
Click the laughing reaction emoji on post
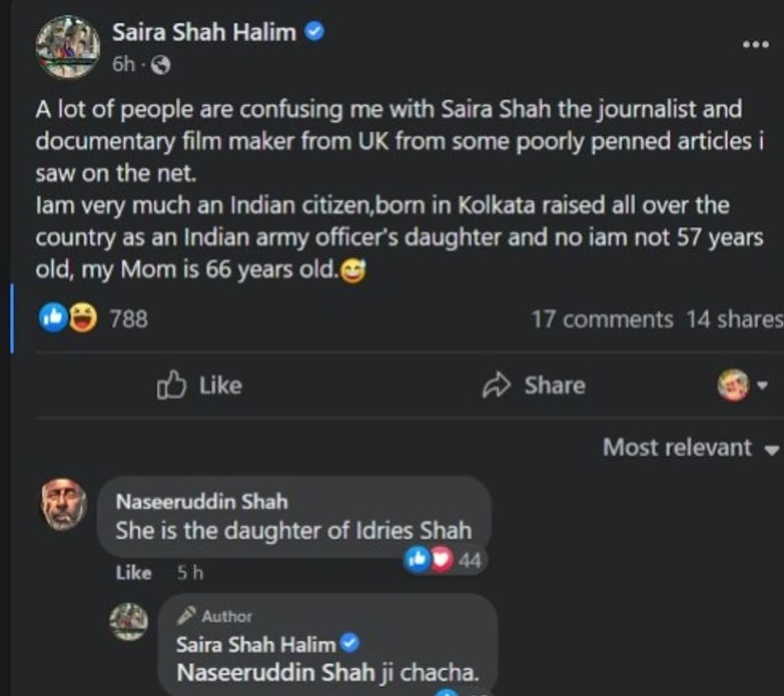click(83, 318)
